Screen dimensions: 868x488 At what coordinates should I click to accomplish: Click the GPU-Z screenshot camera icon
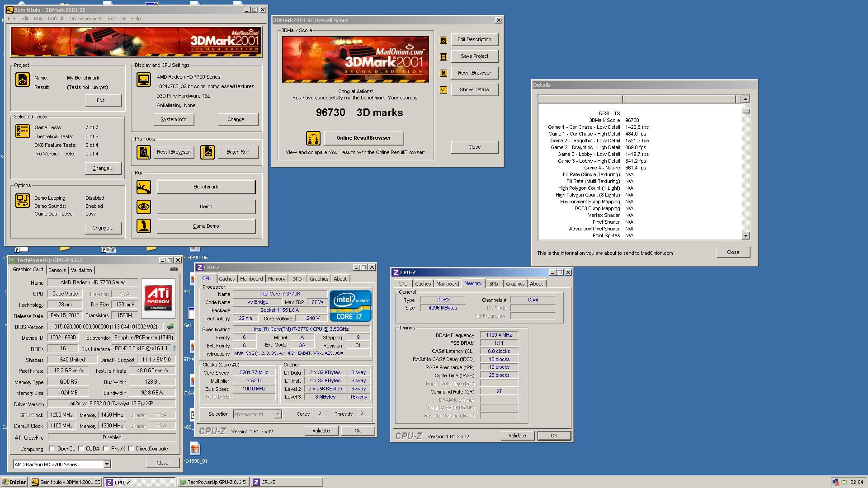(174, 269)
